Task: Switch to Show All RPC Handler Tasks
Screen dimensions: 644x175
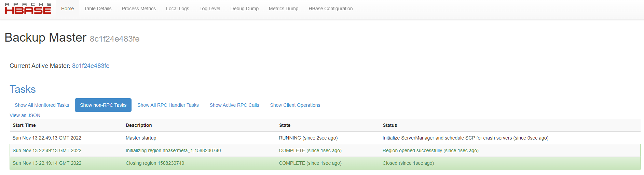Action: pyautogui.click(x=168, y=105)
